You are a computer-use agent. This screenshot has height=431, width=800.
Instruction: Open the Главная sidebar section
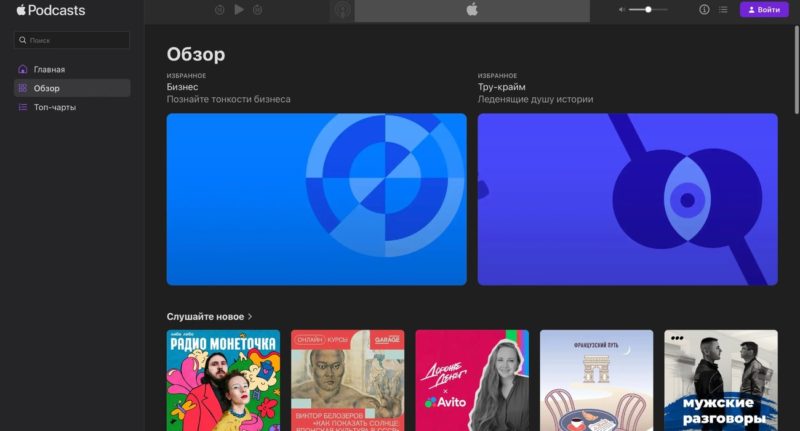[72, 69]
